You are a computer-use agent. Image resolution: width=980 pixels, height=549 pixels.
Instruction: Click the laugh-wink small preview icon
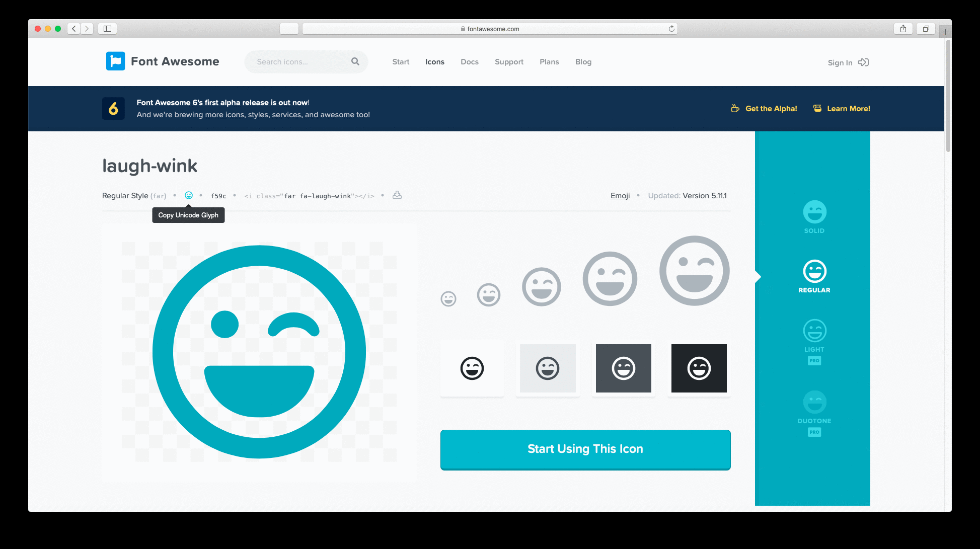click(448, 298)
